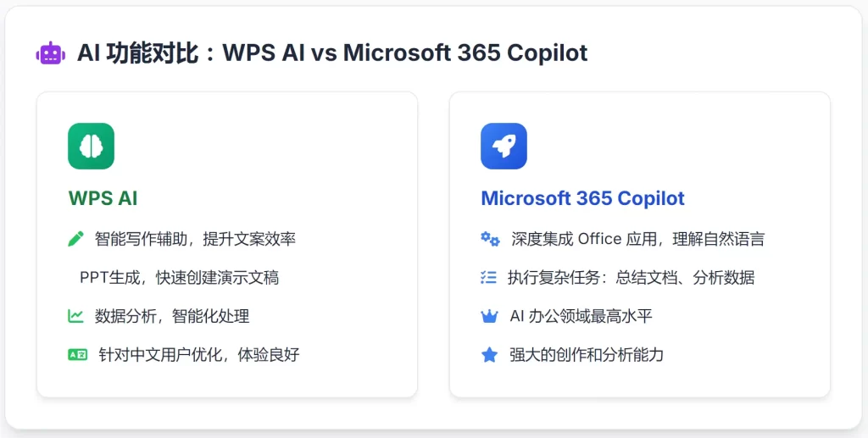Click the blue crown icon beside AI 办公领域
The width and height of the screenshot is (868, 438).
point(489,316)
